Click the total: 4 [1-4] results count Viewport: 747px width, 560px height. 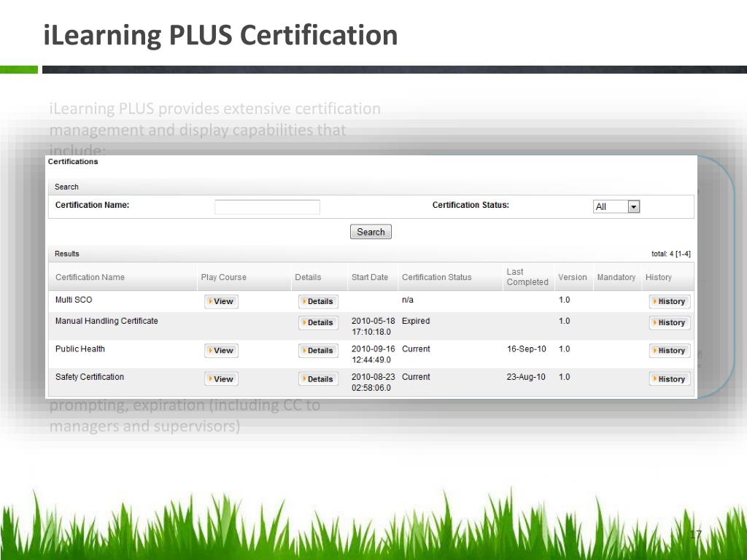coord(671,254)
